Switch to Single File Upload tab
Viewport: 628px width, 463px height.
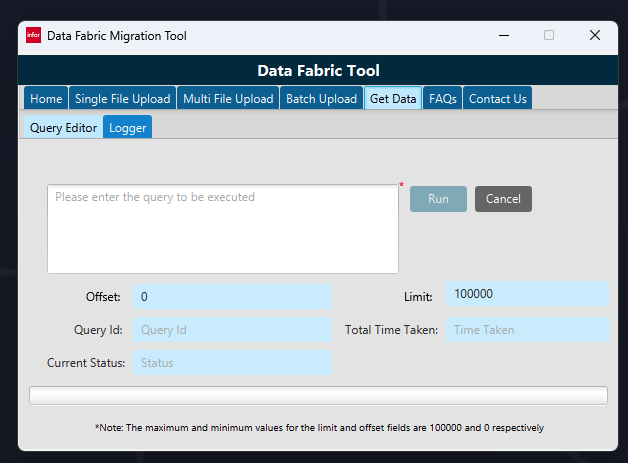(123, 98)
